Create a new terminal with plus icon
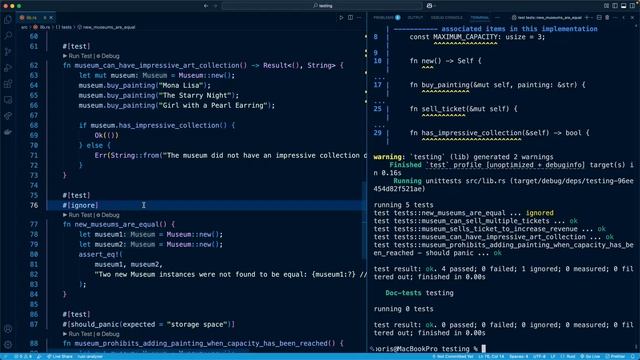The width and height of the screenshot is (640, 360). [587, 18]
